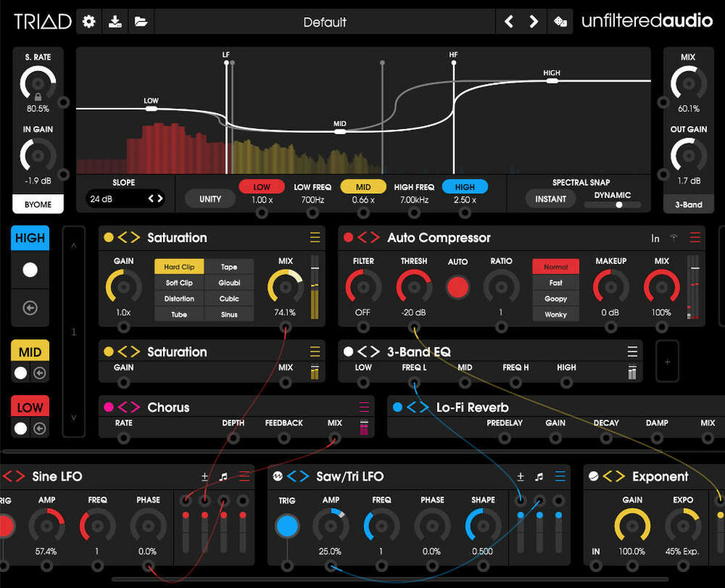Click the BYOME button
Screen dimensions: 725x588
38,204
